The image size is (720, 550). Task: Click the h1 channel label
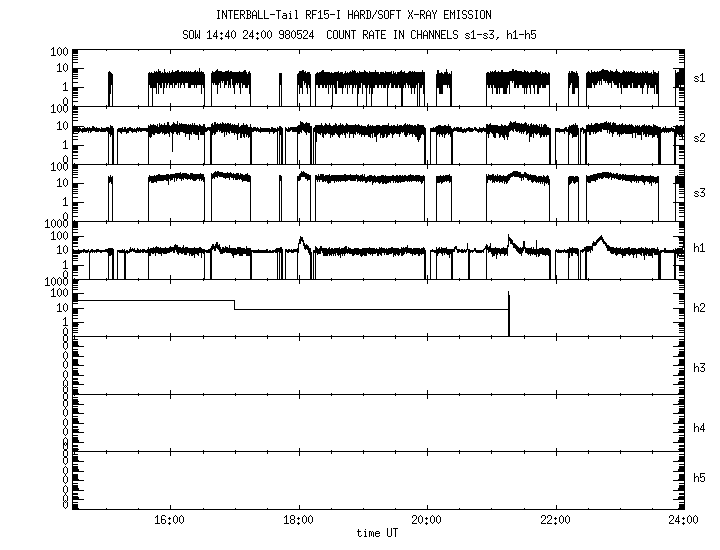(x=700, y=250)
